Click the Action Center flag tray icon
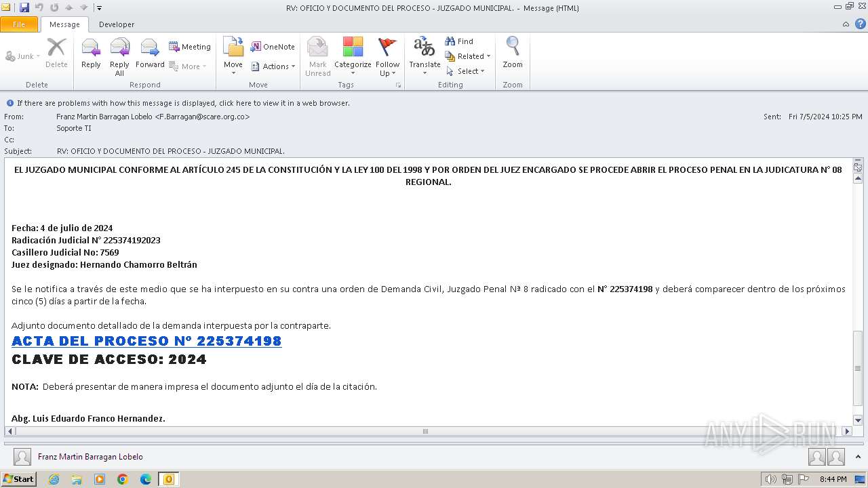Image resolution: width=868 pixels, height=488 pixels. (x=804, y=479)
